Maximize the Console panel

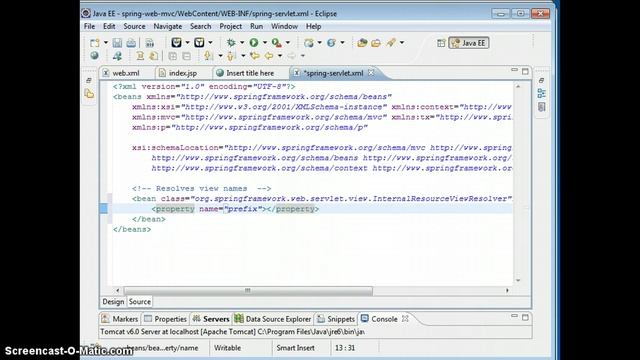point(525,317)
